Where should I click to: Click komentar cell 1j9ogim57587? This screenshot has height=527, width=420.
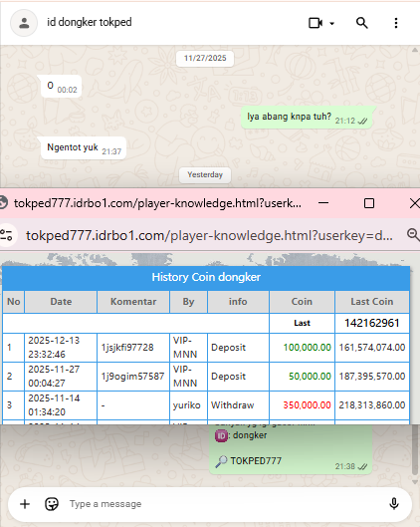[132, 377]
